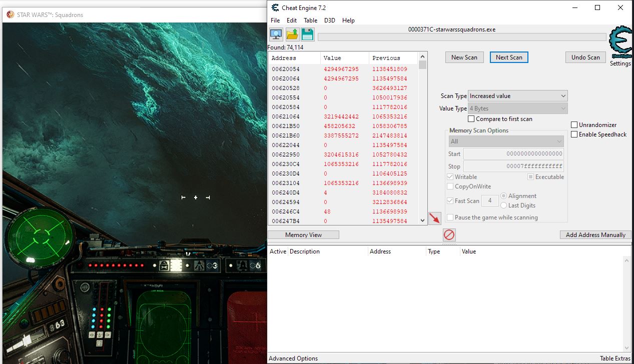Screen dimensions: 634x364
Task: Click the open cheat table folder icon
Action: [x=292, y=34]
